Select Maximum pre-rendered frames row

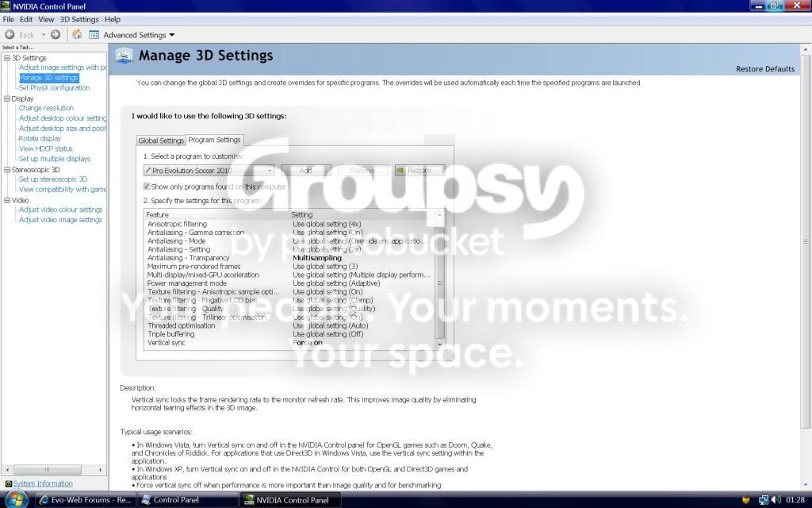pos(289,266)
